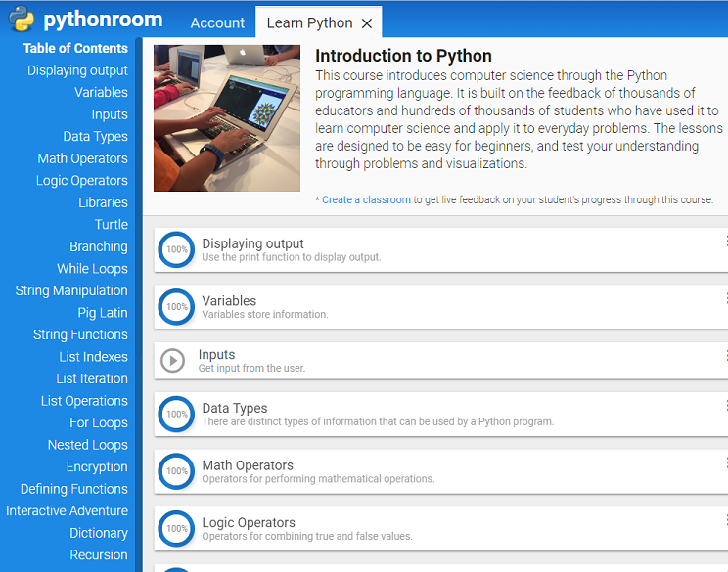Click the pythonroom brand title
The height and width of the screenshot is (572, 728).
103,20
